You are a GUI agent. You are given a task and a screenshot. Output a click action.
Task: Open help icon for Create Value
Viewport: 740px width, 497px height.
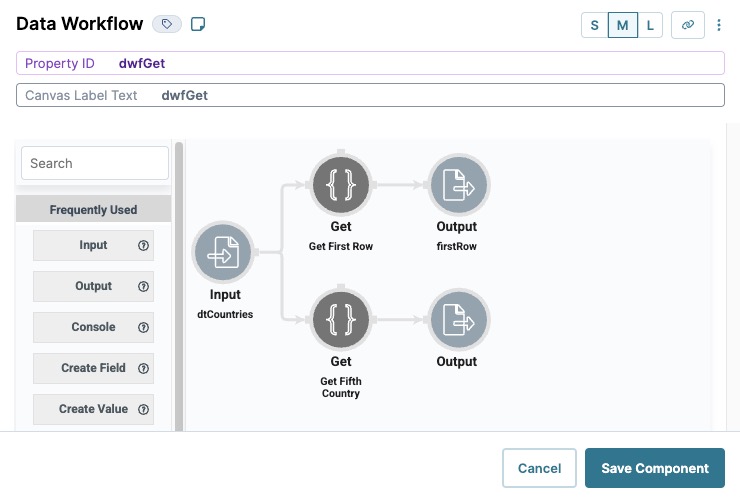tap(143, 410)
